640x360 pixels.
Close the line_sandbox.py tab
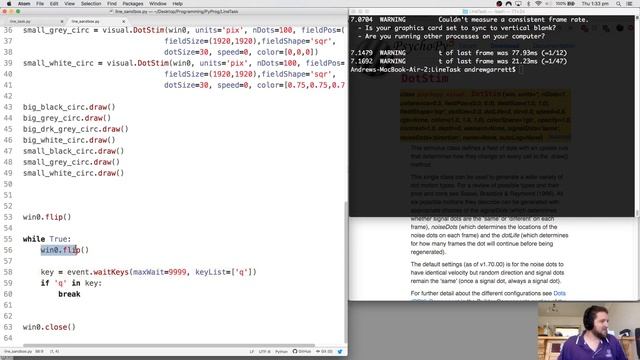pos(124,21)
